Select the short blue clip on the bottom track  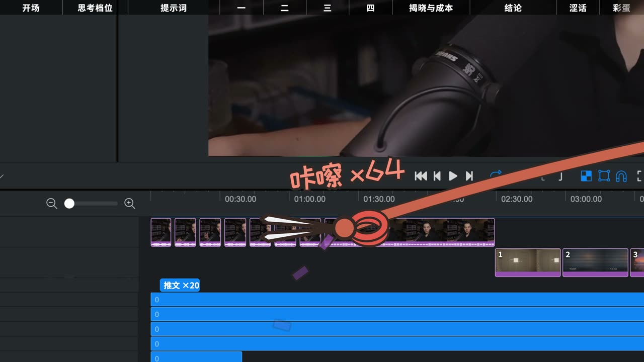[196, 357]
